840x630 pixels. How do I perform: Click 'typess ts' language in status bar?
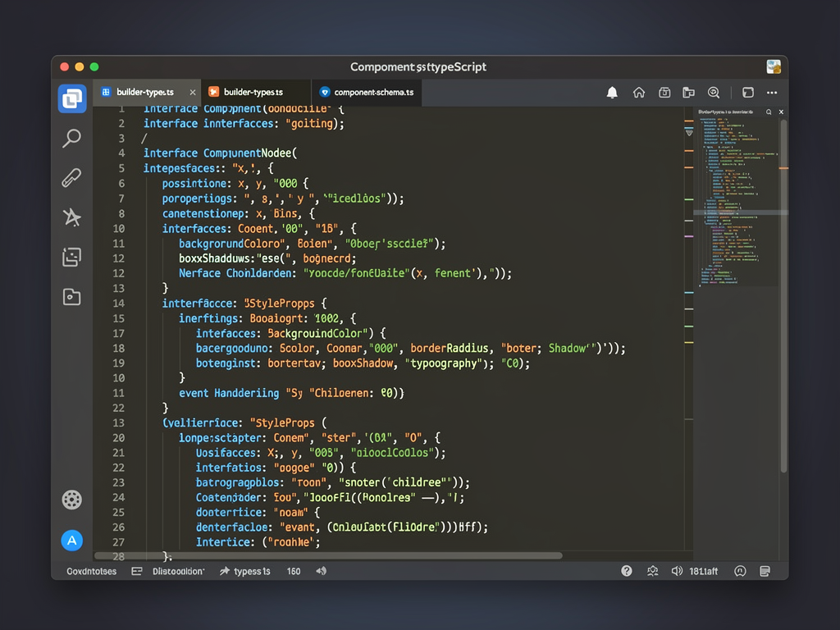[252, 572]
